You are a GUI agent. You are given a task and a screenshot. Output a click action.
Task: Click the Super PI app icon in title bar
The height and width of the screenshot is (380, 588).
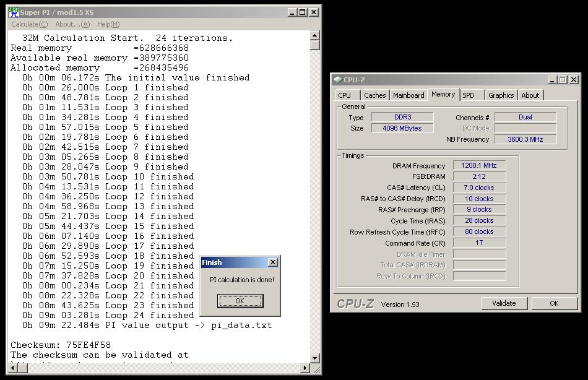pyautogui.click(x=14, y=12)
